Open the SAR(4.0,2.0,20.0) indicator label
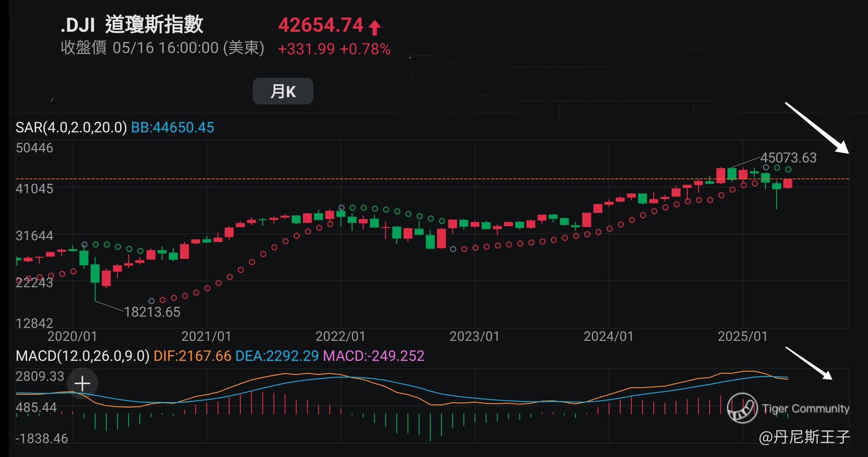This screenshot has width=868, height=457. (71, 128)
